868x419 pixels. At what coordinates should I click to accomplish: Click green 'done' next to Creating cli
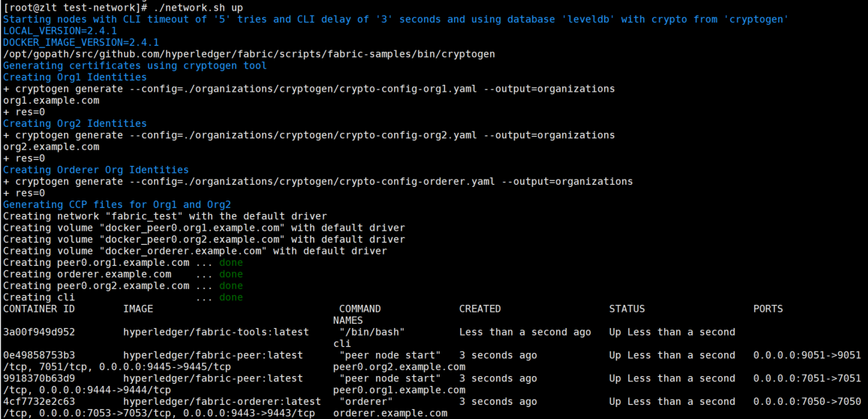pyautogui.click(x=231, y=297)
